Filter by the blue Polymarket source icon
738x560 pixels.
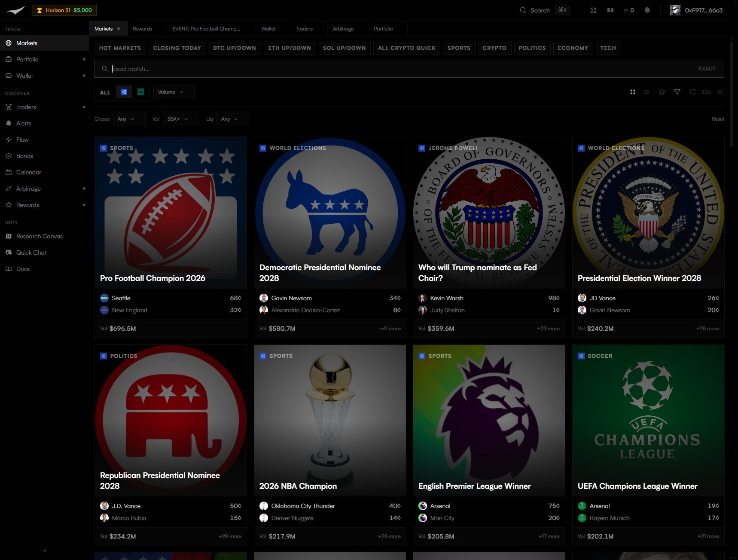(x=124, y=92)
